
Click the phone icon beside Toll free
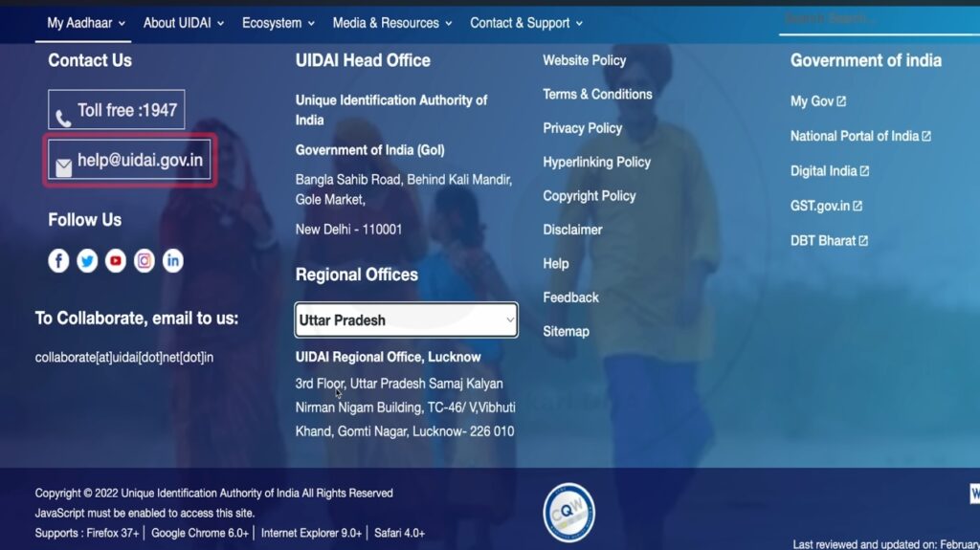(x=63, y=118)
